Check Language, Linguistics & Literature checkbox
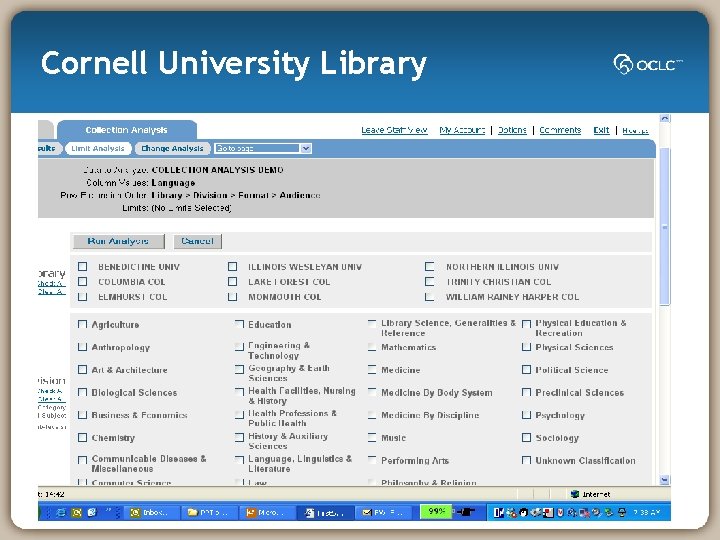 [239, 460]
